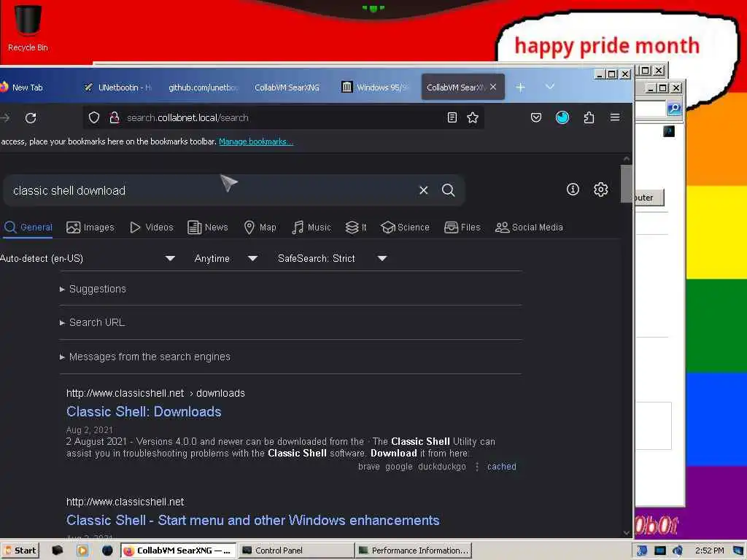Screen dimensions: 747x560
Task: Click the page vertical scrollbar thumb
Action: tap(626, 183)
